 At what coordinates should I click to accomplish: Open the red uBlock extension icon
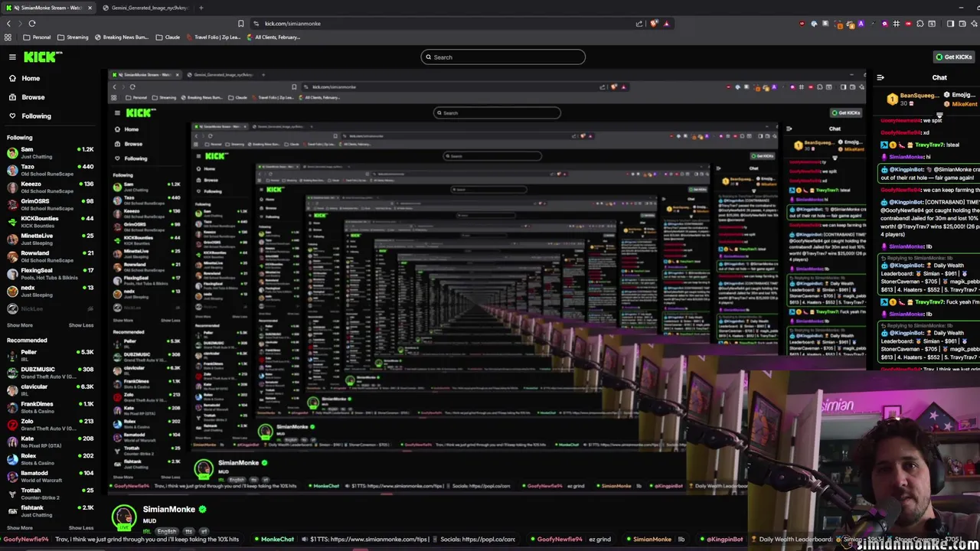coord(802,24)
